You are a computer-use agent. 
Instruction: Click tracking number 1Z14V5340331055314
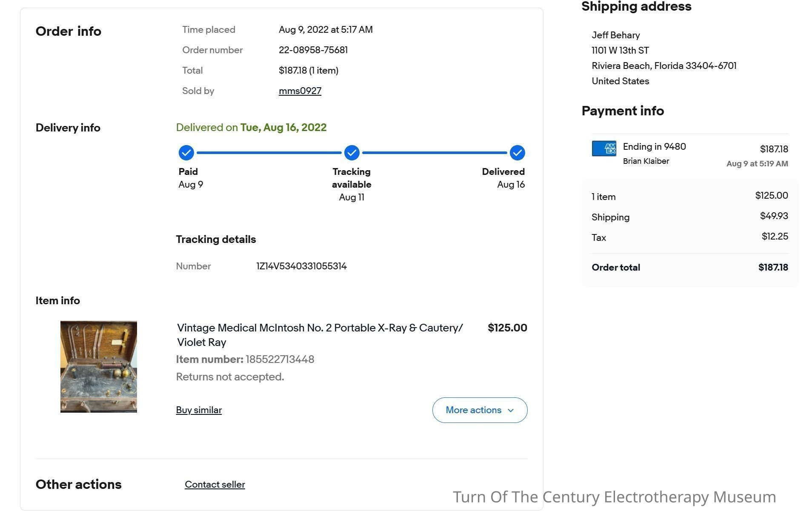pyautogui.click(x=301, y=266)
